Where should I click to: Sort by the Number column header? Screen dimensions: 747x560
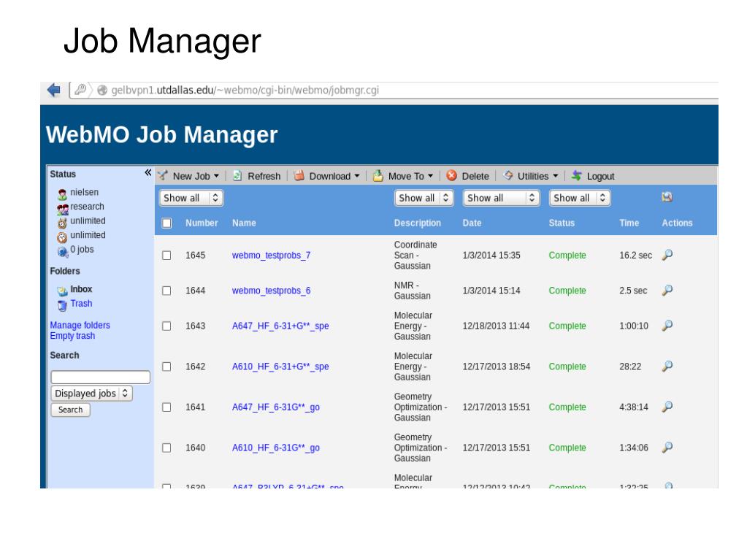(202, 223)
